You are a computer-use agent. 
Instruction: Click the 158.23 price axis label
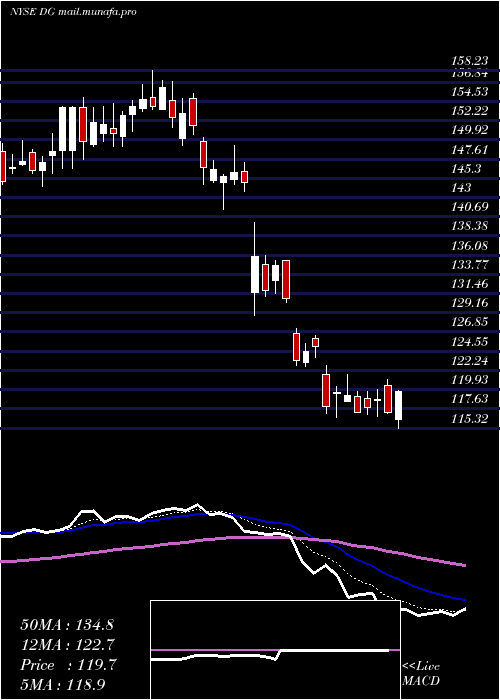(468, 61)
